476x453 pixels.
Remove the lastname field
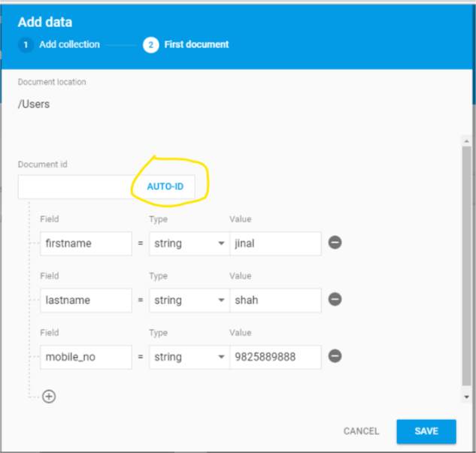pos(335,300)
